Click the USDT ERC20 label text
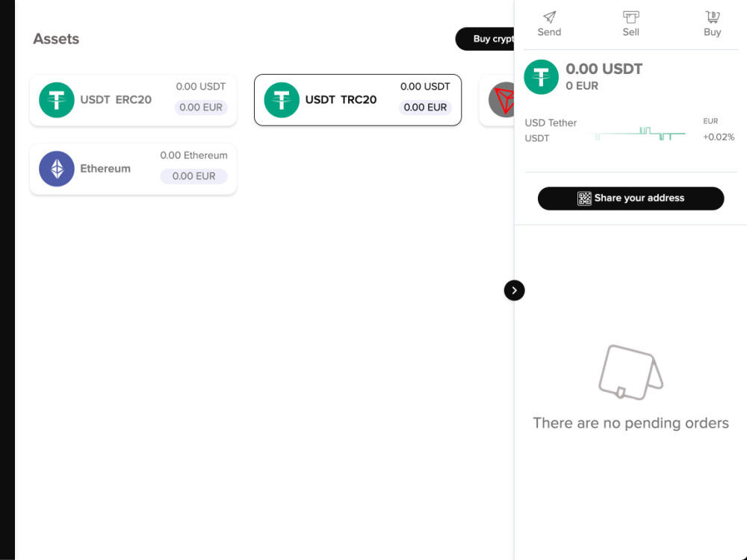The width and height of the screenshot is (747, 560). (x=116, y=99)
